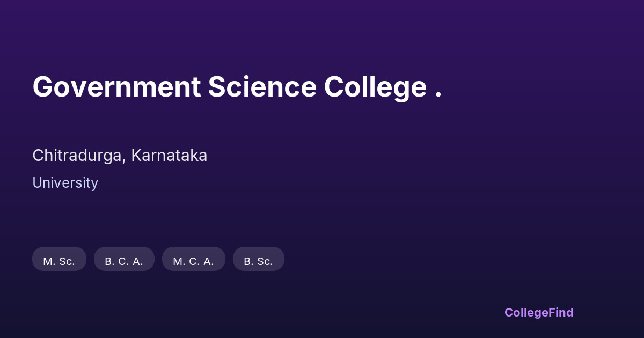Select the word Karnataka

169,156
